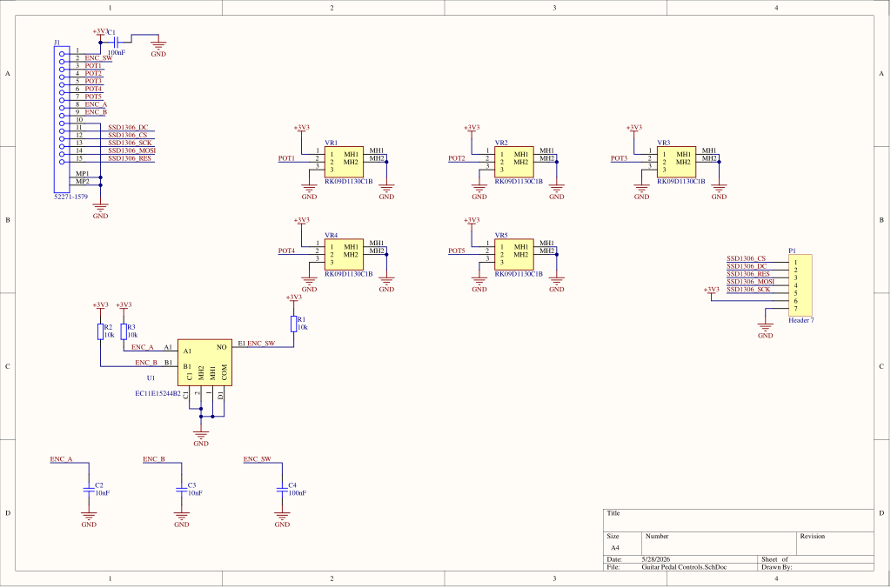Click the ENC_A net label at J1 pin 8

(96, 104)
